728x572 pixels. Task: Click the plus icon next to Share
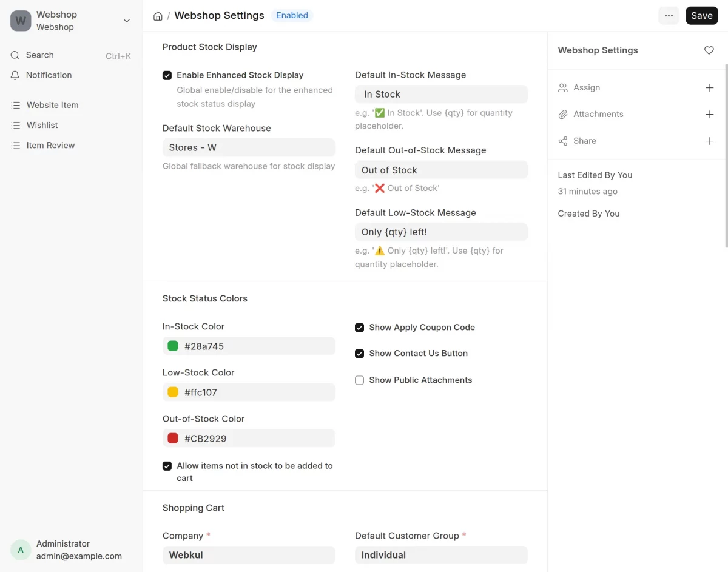point(709,141)
